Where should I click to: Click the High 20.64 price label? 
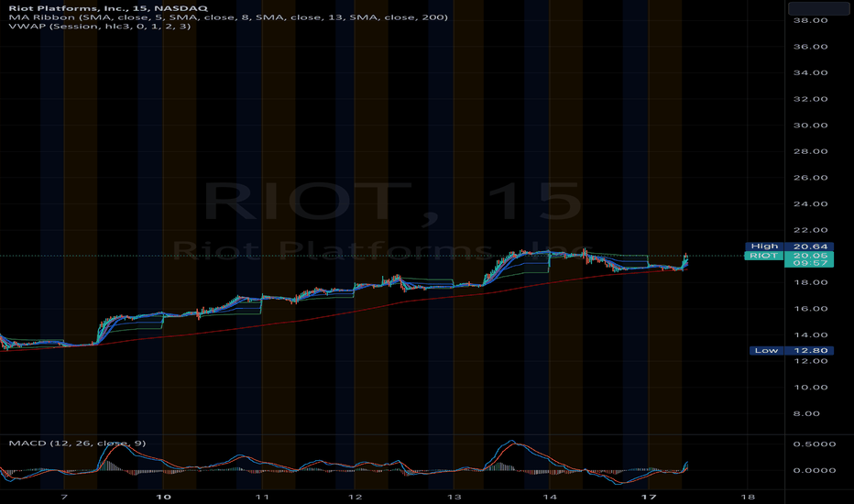point(789,247)
